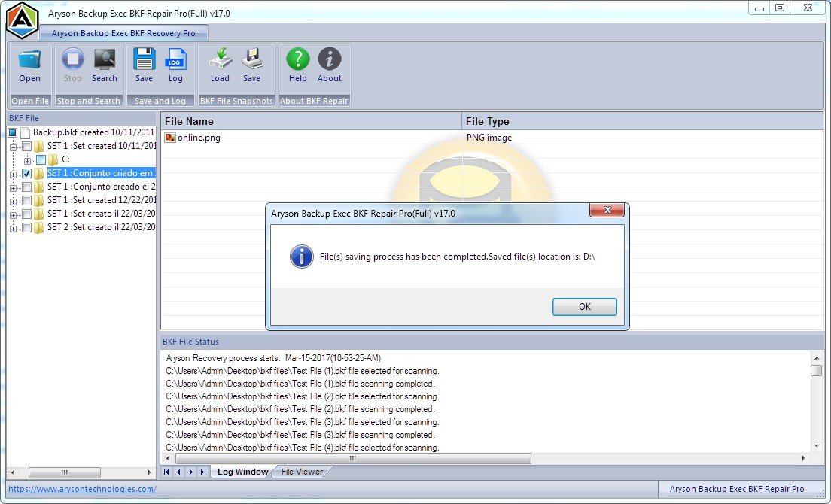Screen dimensions: 831x504
Task: Click the 'Aryson Recovery process starts' log line
Action: pyautogui.click(x=273, y=358)
